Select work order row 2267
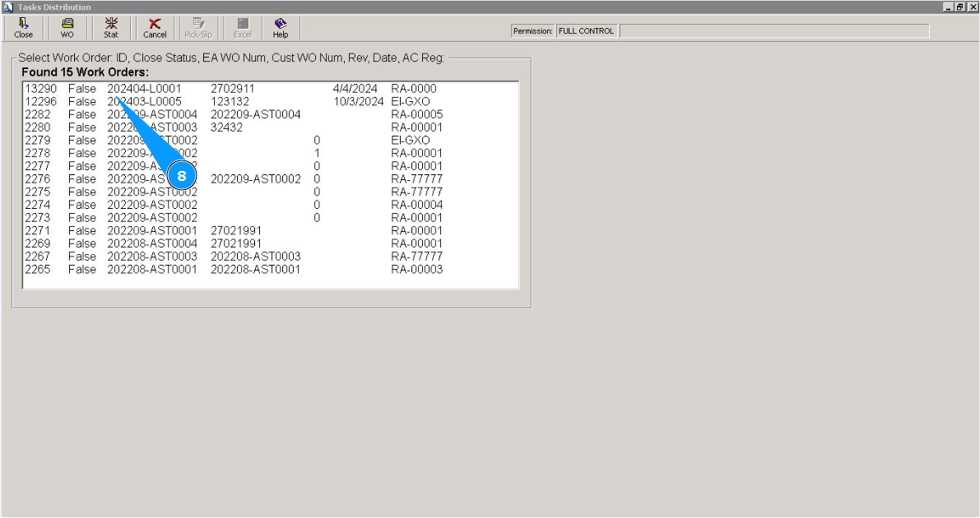Image resolution: width=980 pixels, height=518 pixels. coord(270,257)
